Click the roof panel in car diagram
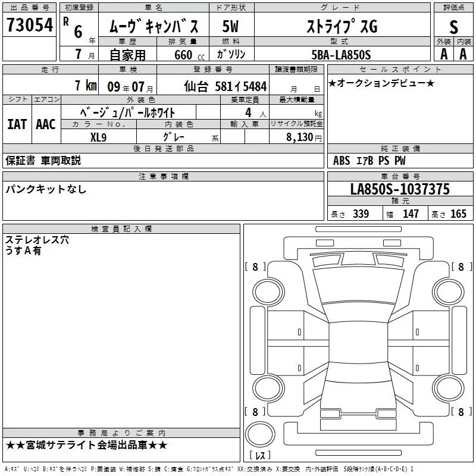Screen dimensions: 476x476 [359, 342]
